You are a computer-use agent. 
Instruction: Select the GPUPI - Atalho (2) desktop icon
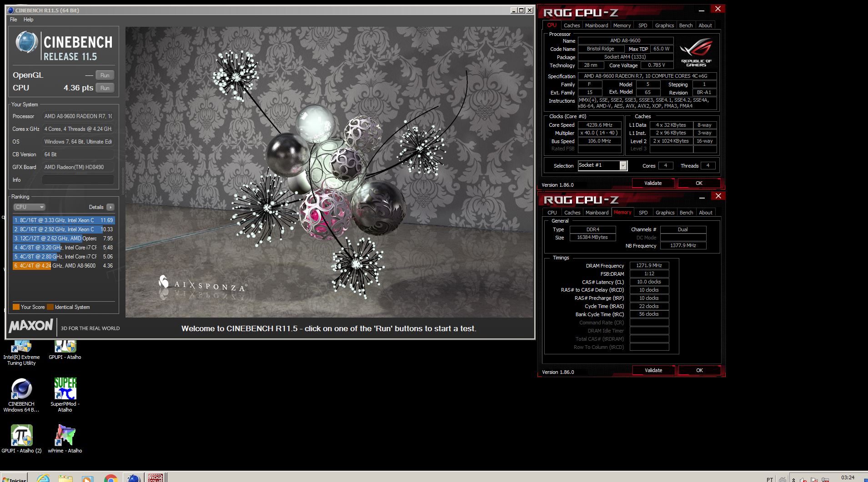[21, 439]
